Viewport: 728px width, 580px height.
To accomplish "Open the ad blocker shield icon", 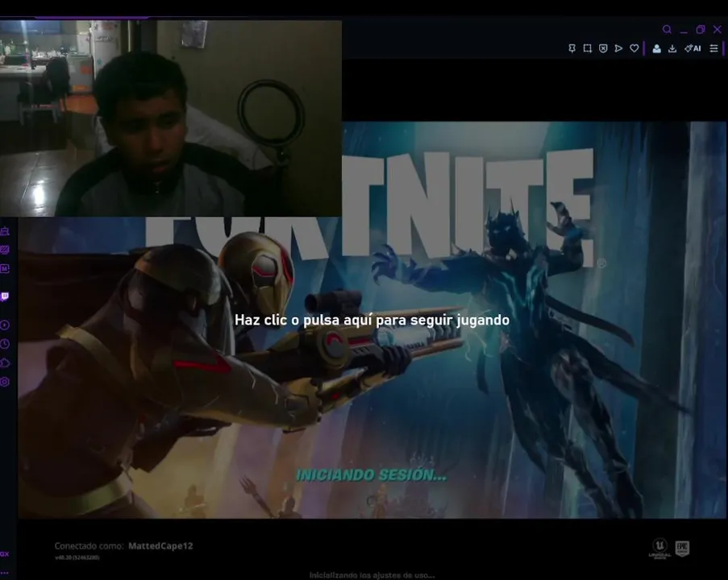I will [603, 48].
